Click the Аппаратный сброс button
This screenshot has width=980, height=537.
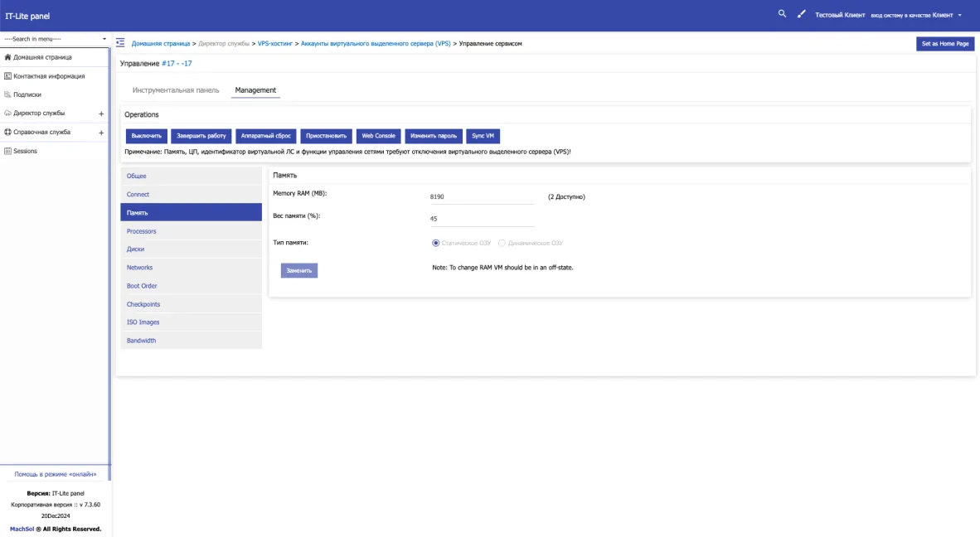click(265, 136)
